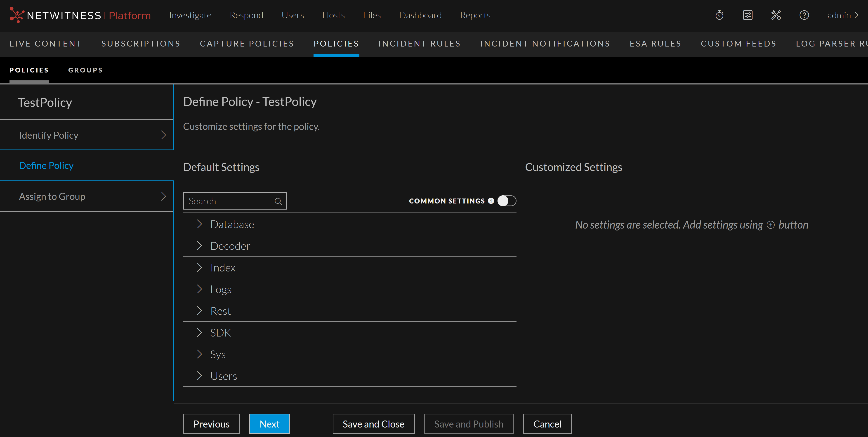This screenshot has width=868, height=437.
Task: Open the Groups sub-tab
Action: pos(85,70)
